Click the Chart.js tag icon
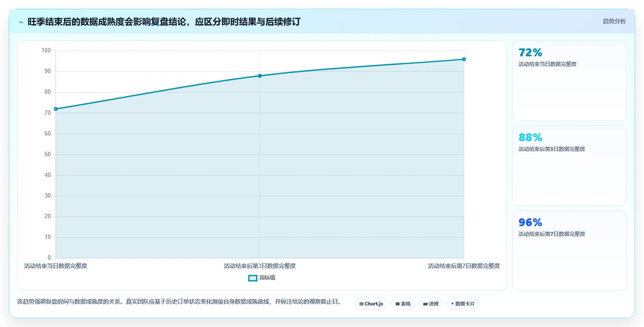Screen dimensions: 644x327 [x=362, y=304]
